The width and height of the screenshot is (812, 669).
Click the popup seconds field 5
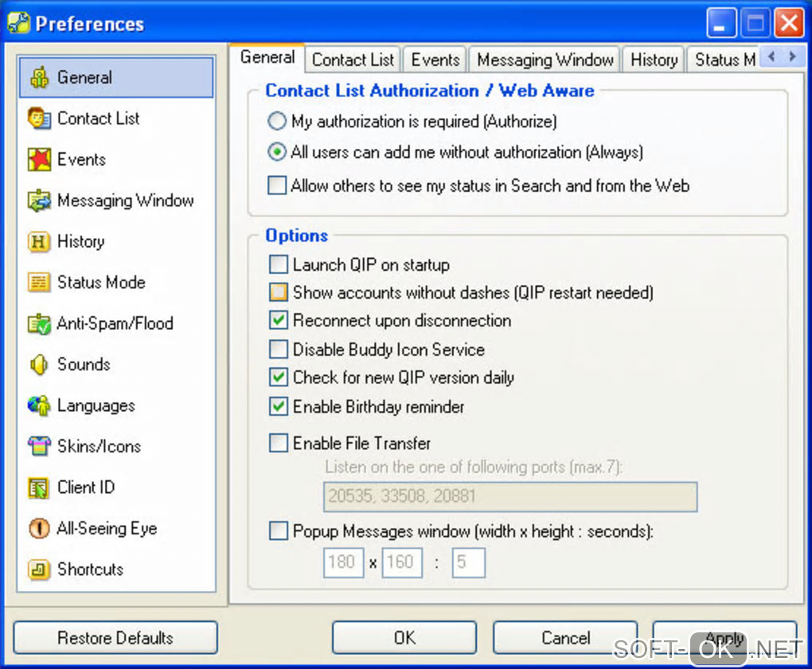[x=469, y=562]
